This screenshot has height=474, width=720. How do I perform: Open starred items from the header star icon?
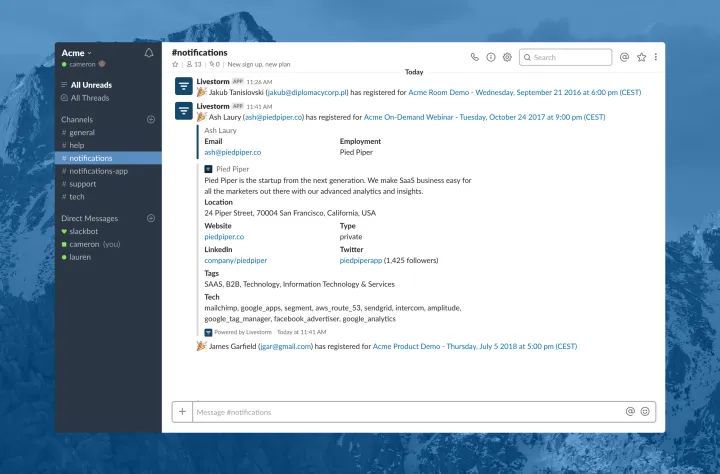point(641,57)
